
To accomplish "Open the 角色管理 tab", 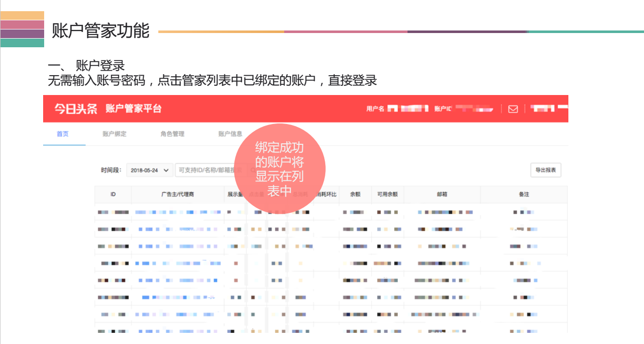I will click(173, 133).
